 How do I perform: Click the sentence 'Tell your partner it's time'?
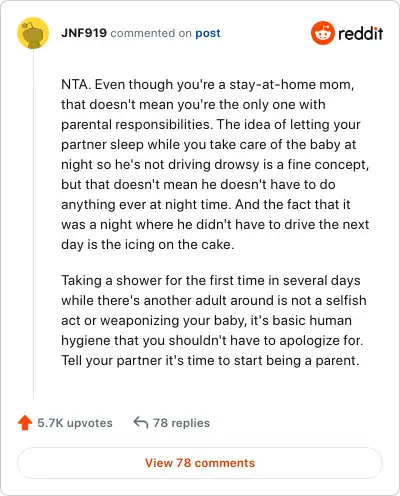click(x=210, y=361)
